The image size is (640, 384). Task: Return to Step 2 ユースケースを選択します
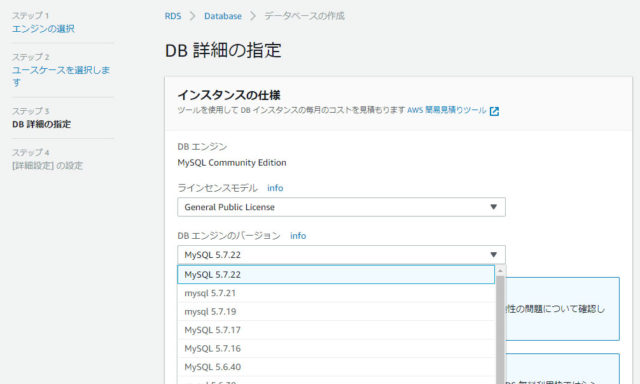click(61, 76)
